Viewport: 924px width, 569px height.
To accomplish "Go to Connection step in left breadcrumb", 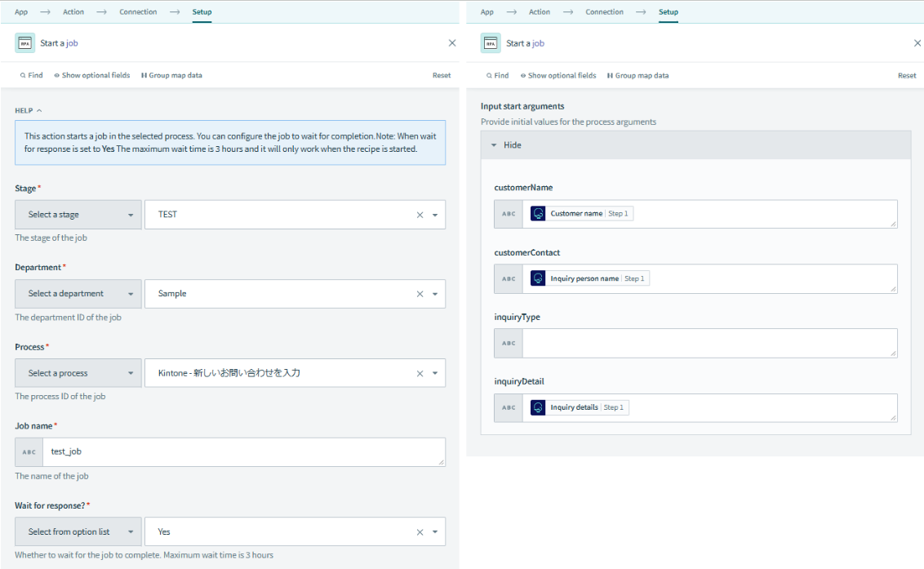I will (138, 11).
